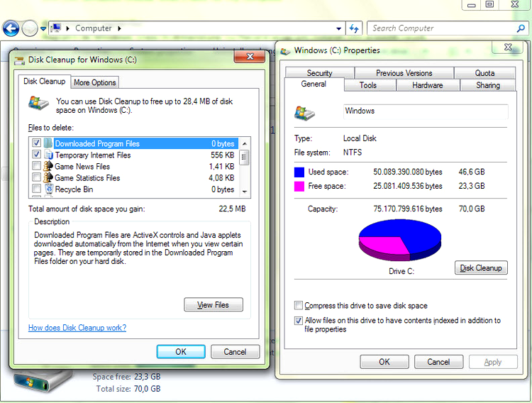The image size is (532, 403).
Task: Expand the arrow after Computer in address bar
Action: point(119,28)
